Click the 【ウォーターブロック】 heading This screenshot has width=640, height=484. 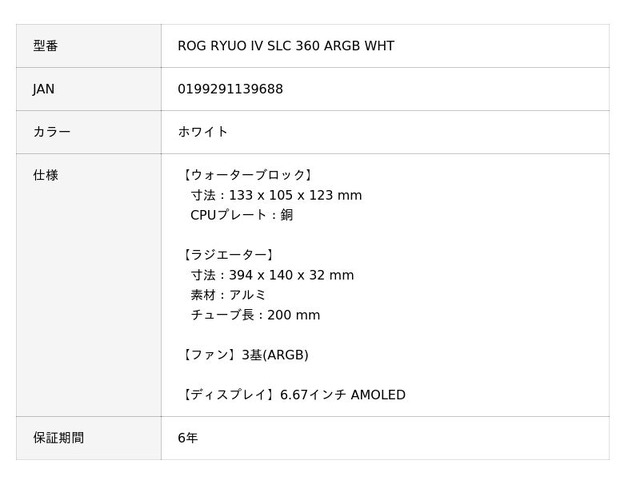click(x=247, y=175)
